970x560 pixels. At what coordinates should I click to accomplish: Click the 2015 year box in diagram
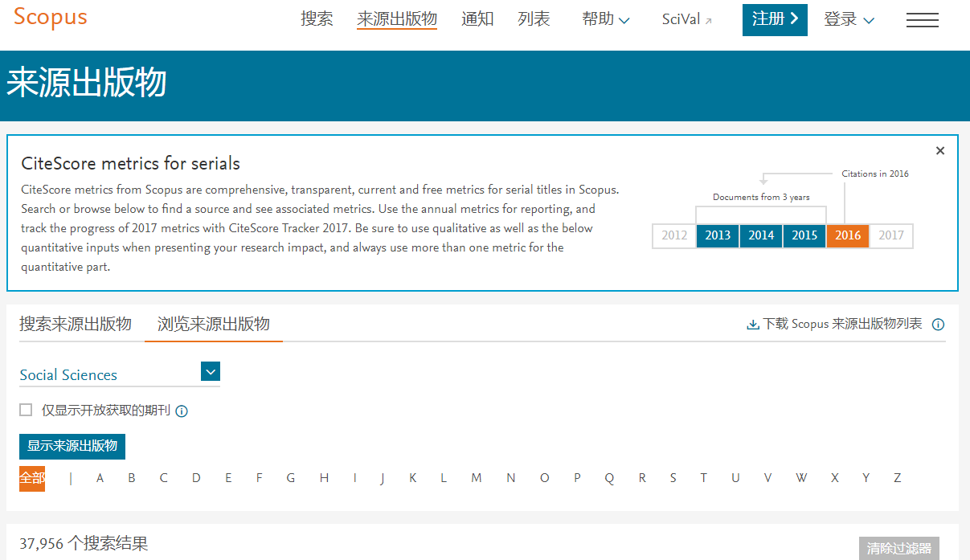[804, 235]
